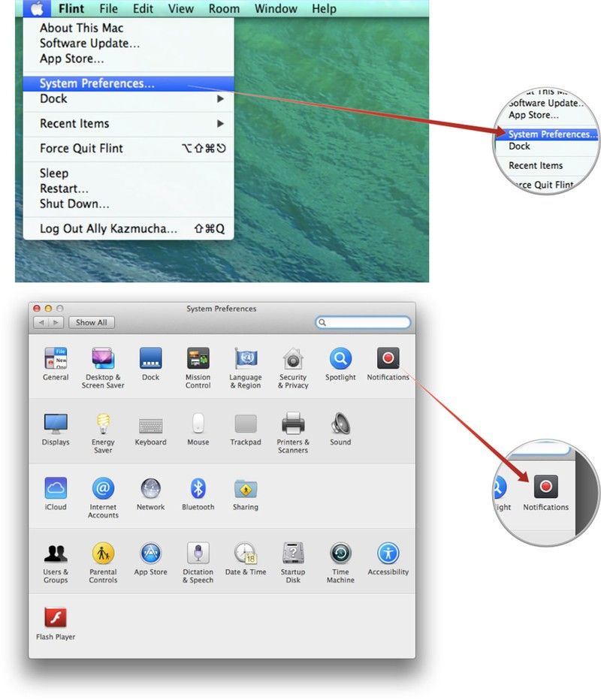This screenshot has height=700, width=601.
Task: Select Force Quit Flint menu item
Action: pos(81,149)
